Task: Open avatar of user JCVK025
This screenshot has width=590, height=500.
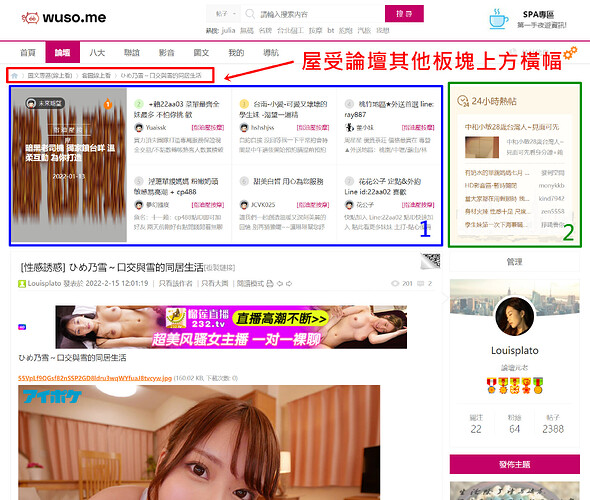Action: coord(244,205)
